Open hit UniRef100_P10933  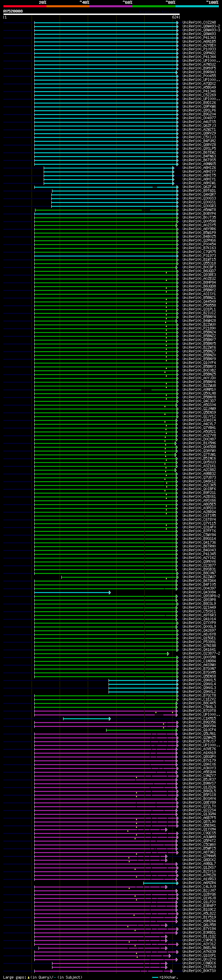199,49
